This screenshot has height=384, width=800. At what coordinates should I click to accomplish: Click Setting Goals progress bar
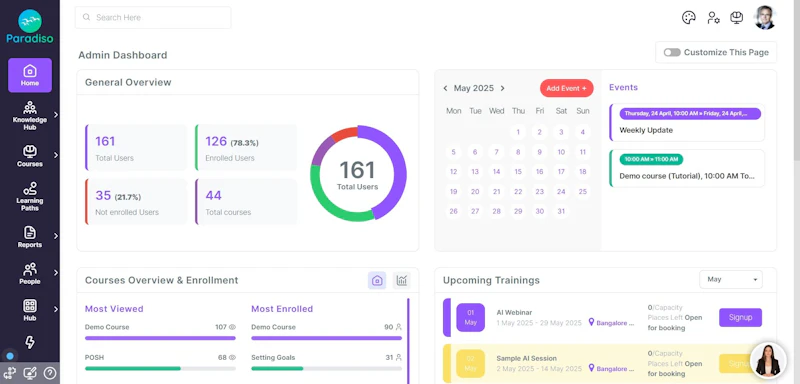[x=327, y=368]
